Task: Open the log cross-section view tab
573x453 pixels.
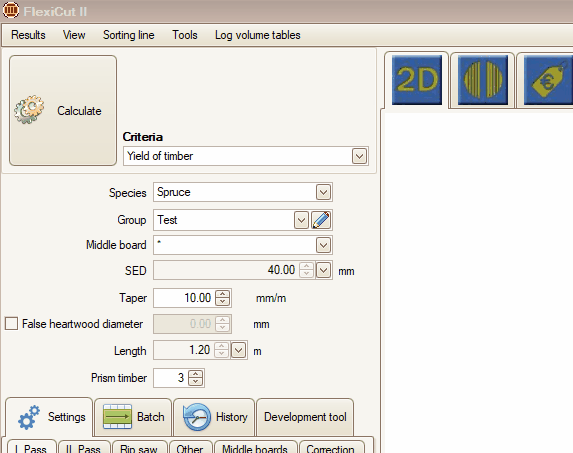Action: coord(483,80)
